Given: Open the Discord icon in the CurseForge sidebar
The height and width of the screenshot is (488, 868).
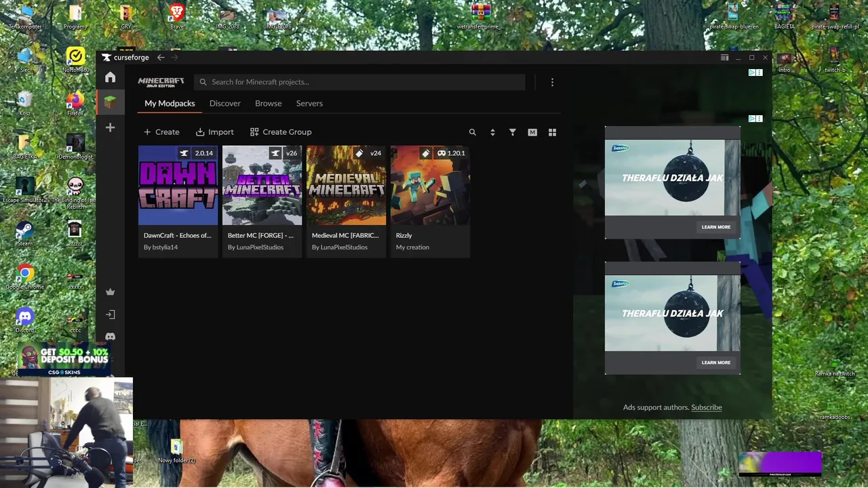Looking at the screenshot, I should [110, 337].
